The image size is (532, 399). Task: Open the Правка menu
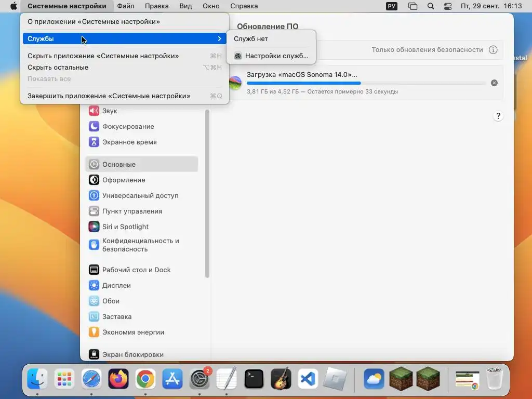point(157,6)
